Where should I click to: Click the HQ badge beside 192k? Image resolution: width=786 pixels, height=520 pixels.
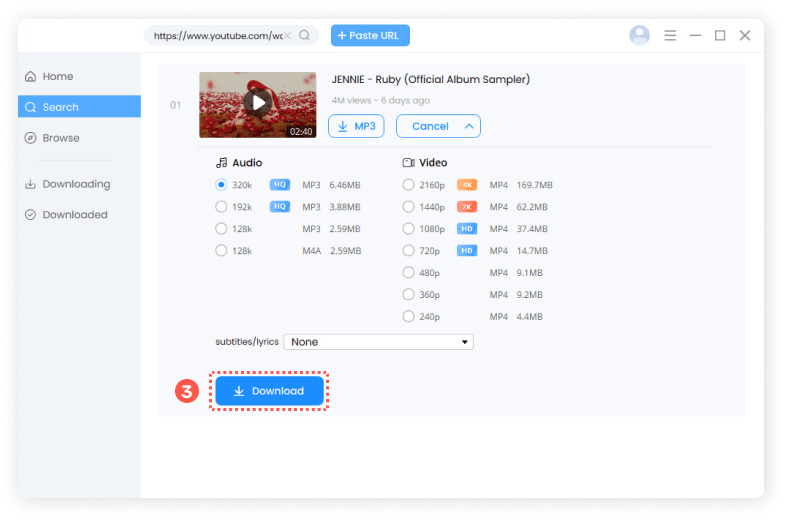coord(280,207)
